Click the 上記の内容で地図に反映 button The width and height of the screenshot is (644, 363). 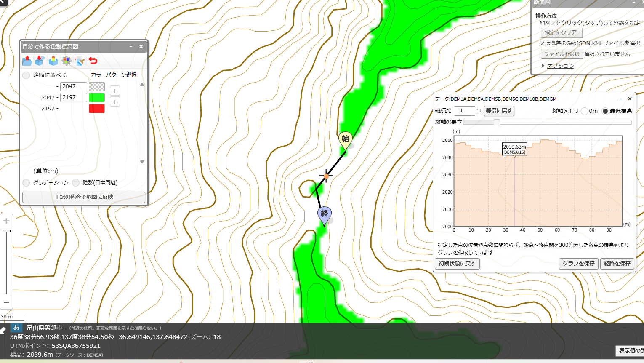point(84,197)
